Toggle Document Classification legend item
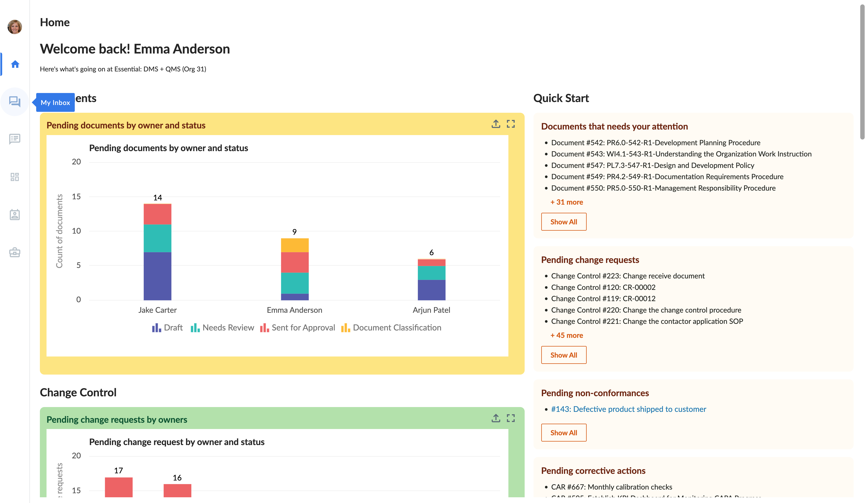Screen dimensions: 868x503 point(391,327)
